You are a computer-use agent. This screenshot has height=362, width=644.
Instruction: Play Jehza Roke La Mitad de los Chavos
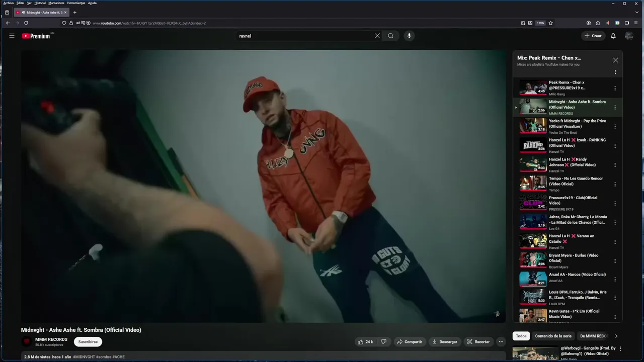[x=533, y=222]
